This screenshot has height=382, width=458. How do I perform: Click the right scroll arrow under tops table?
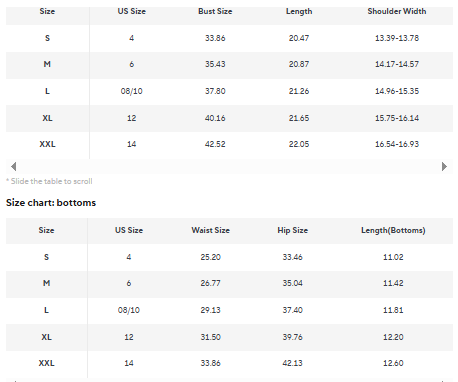444,166
